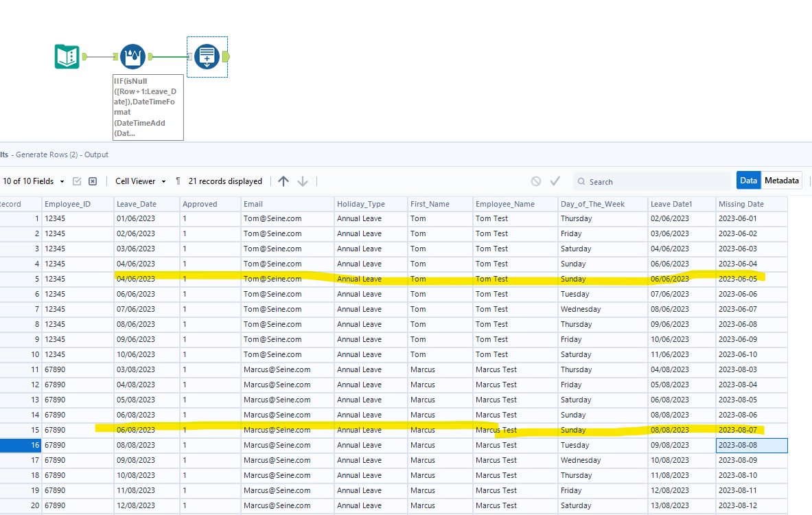Screen dimensions: 812x515
Task: Click Generate Rows output anchor
Action: 227,56
